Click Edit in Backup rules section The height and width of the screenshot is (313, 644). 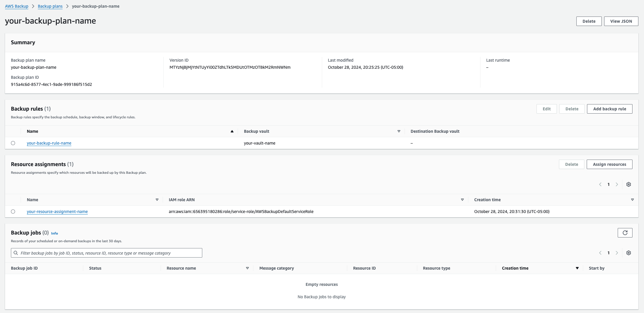(x=547, y=109)
